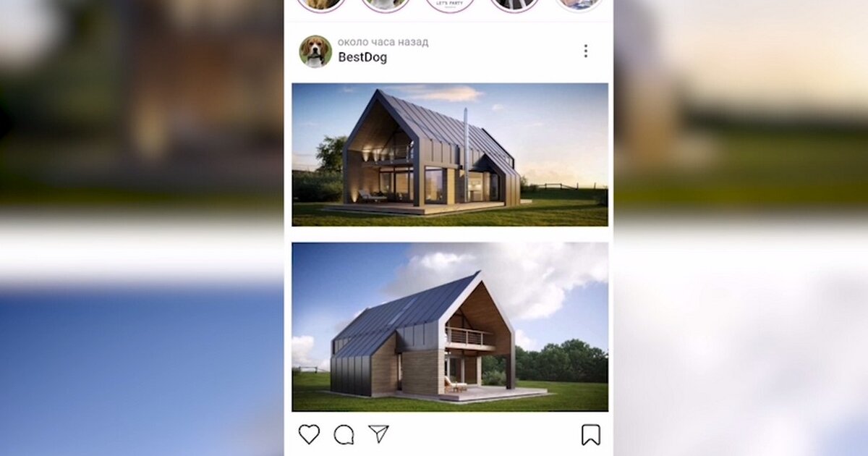
Task: Click the blurred background left of feed
Action: coord(142,228)
